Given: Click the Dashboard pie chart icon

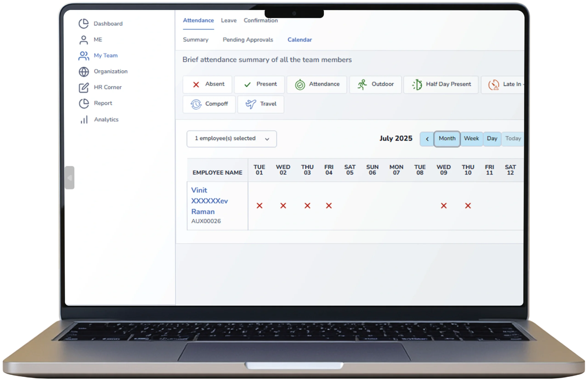Looking at the screenshot, I should point(84,24).
